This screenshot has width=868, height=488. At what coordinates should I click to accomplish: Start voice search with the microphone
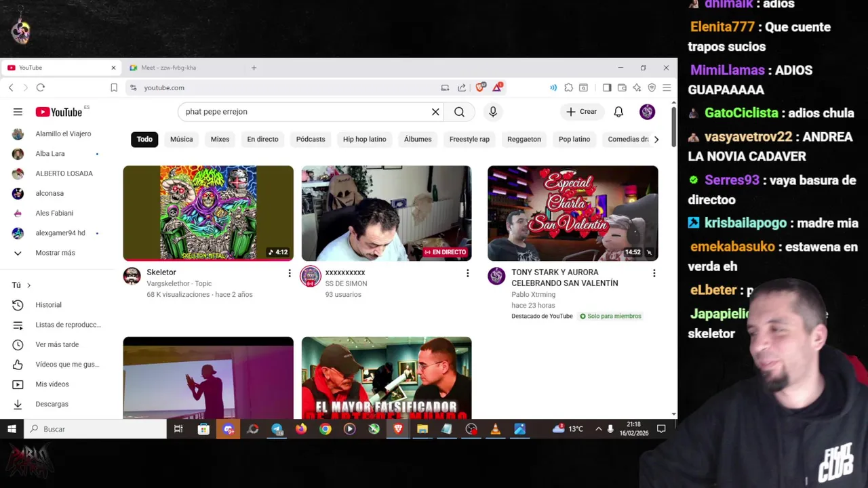pos(493,112)
